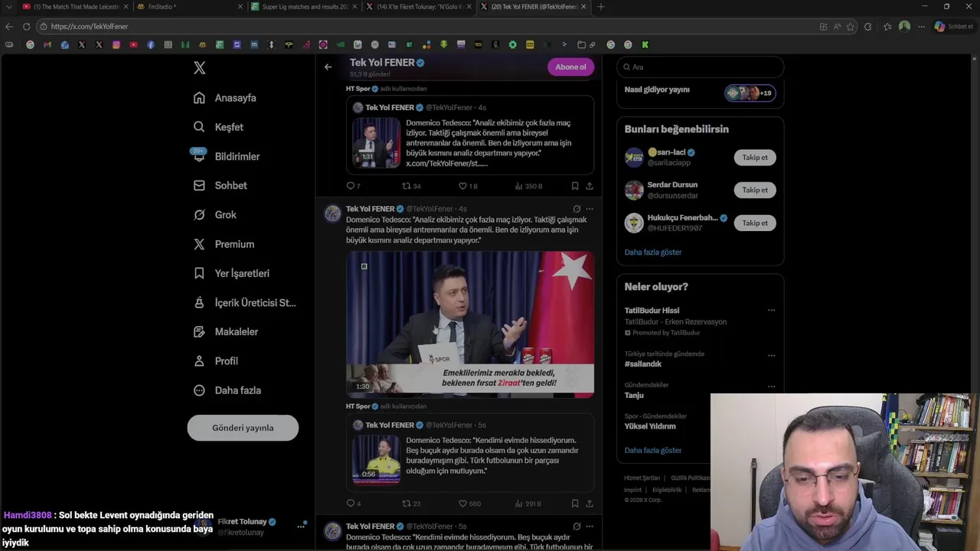Open more menu on second Tek Yol FENER post
The image size is (980, 551).
point(590,209)
